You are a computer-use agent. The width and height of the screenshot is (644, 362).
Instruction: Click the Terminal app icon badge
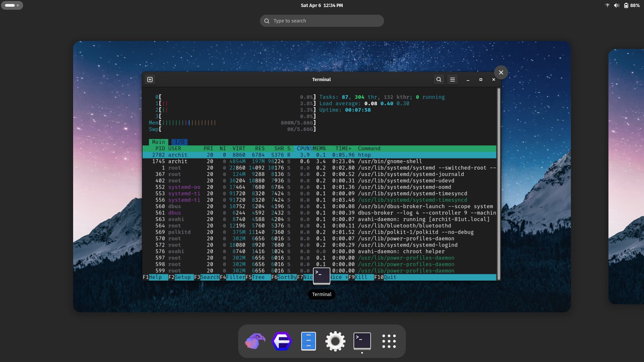[322, 276]
